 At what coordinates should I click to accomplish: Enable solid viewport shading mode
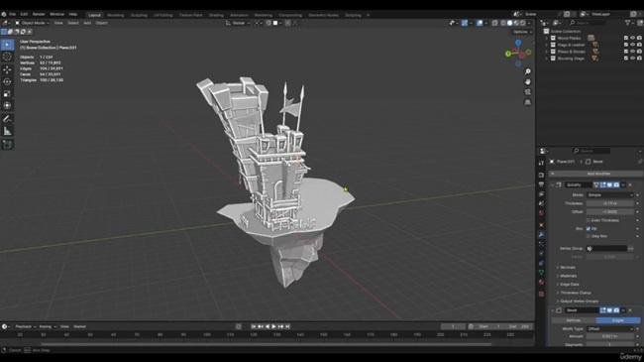(x=509, y=23)
